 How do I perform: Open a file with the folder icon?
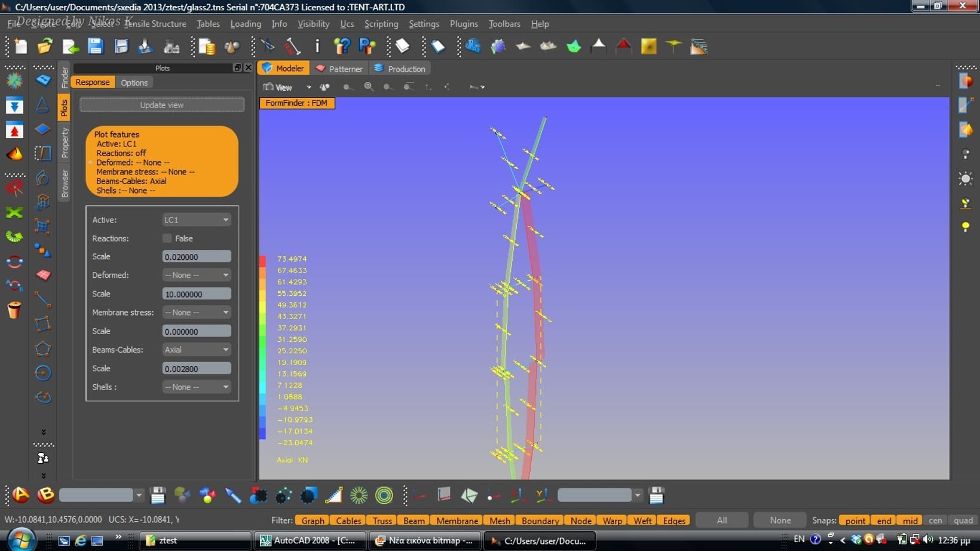(x=45, y=47)
